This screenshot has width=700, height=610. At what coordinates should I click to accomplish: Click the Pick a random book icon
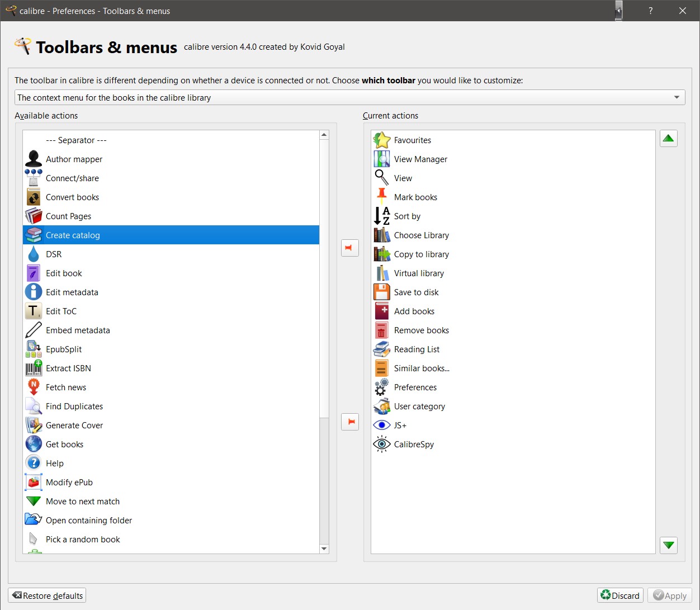[x=34, y=539]
